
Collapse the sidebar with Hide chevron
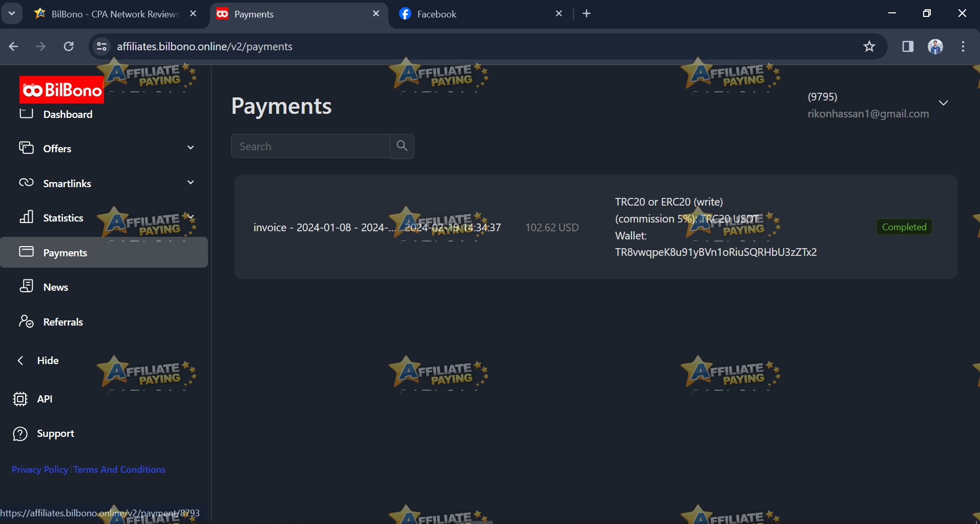click(20, 360)
